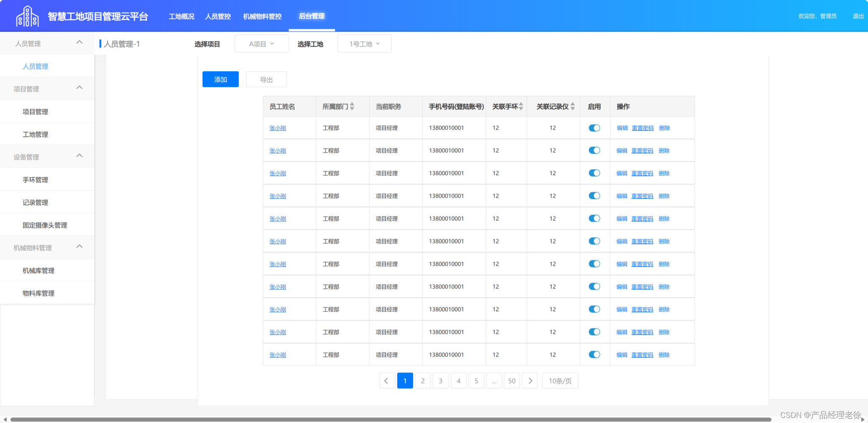Go to page 3 in pagination
Viewport: 868px width, 423px height.
pyautogui.click(x=440, y=381)
